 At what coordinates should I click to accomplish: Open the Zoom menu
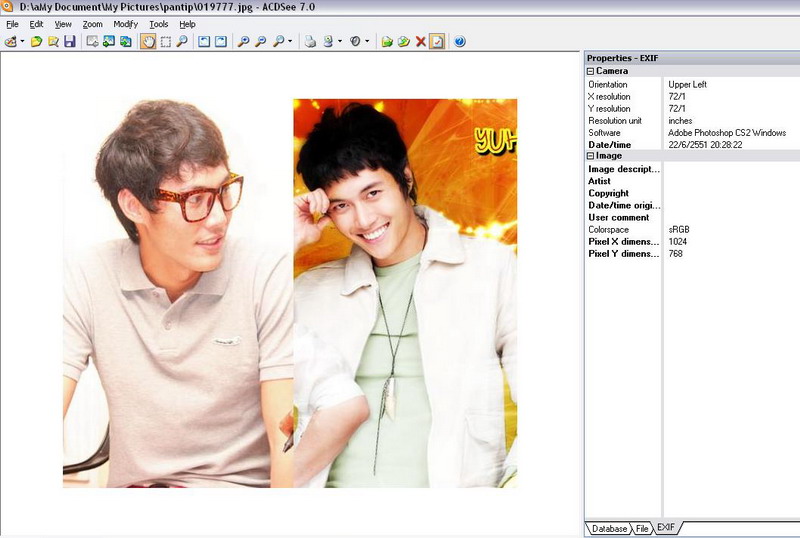92,24
